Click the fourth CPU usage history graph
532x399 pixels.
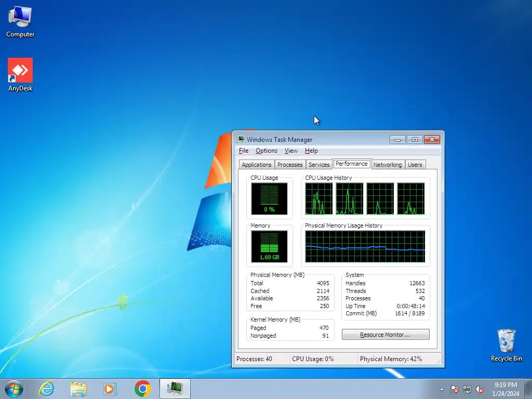[411, 199]
